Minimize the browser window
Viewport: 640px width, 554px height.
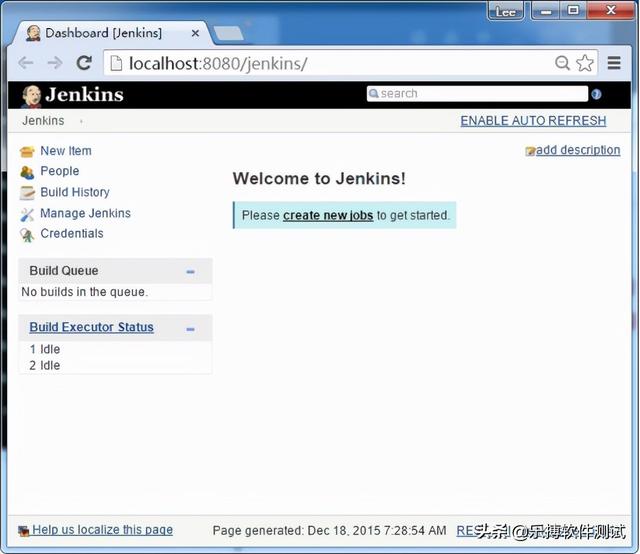pos(546,11)
